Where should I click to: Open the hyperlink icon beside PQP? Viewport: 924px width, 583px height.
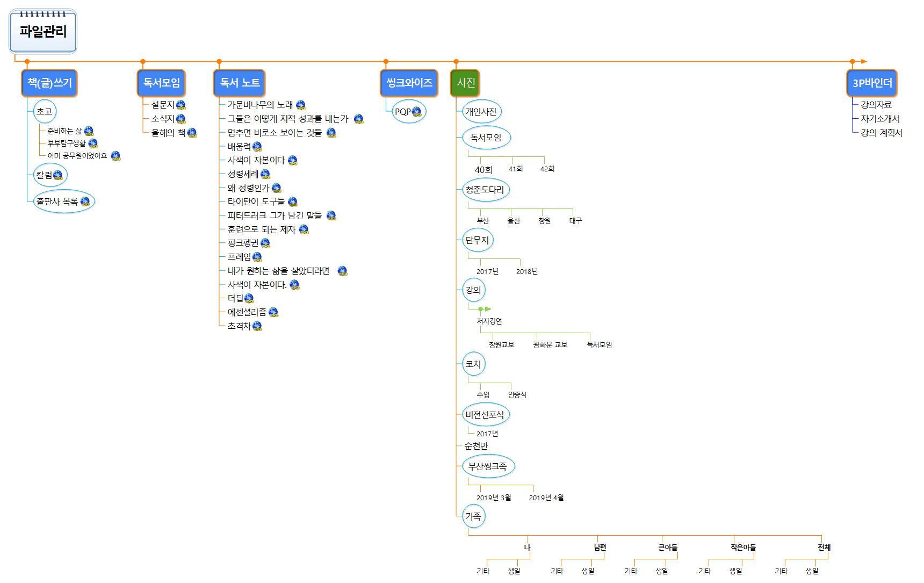(x=416, y=112)
